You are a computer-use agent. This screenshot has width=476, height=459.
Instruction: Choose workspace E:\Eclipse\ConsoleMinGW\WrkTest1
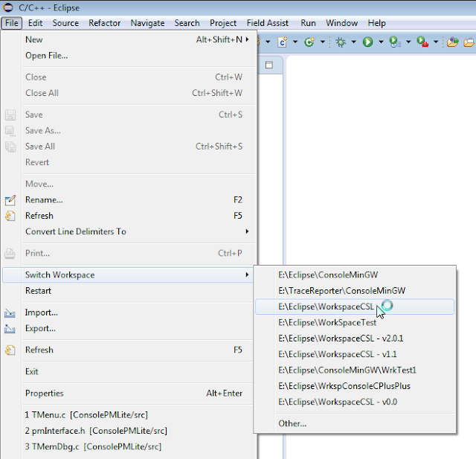click(355, 370)
